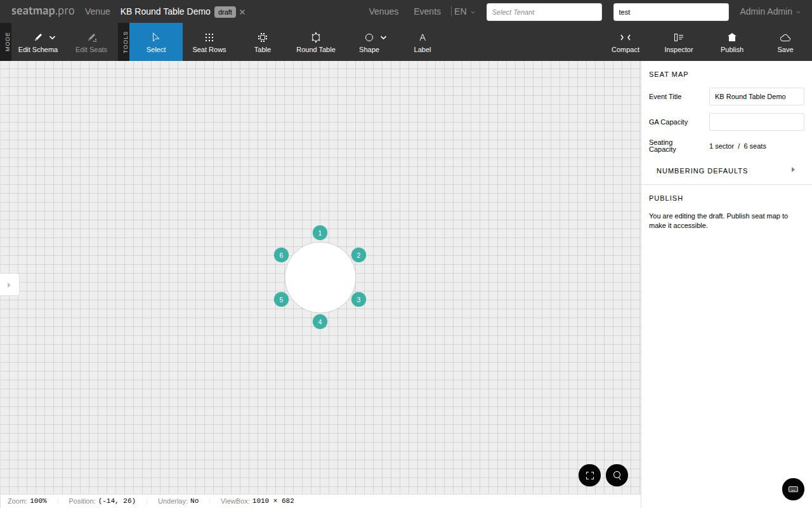Click the fit-to-screen icon near the canvas corner
This screenshot has width=812, height=508.
click(x=589, y=475)
